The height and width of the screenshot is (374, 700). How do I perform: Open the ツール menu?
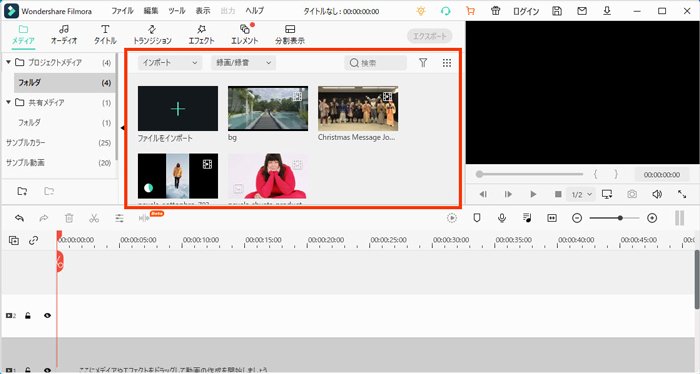click(177, 11)
